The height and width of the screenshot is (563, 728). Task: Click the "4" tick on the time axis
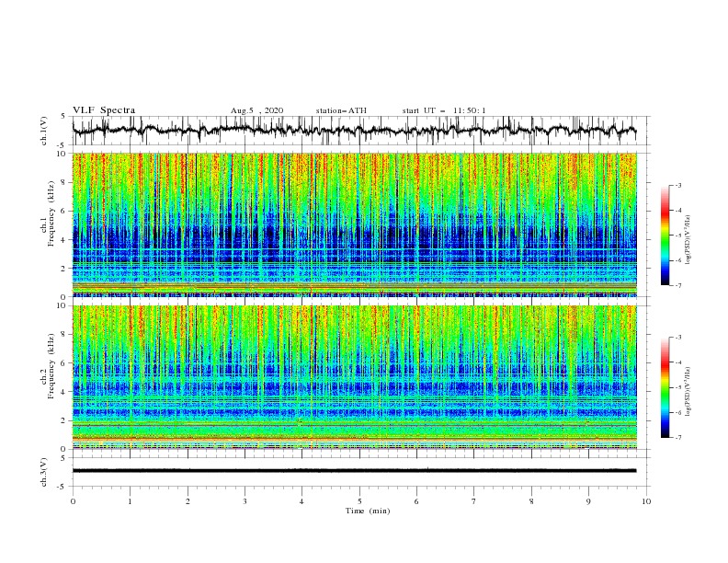point(301,501)
